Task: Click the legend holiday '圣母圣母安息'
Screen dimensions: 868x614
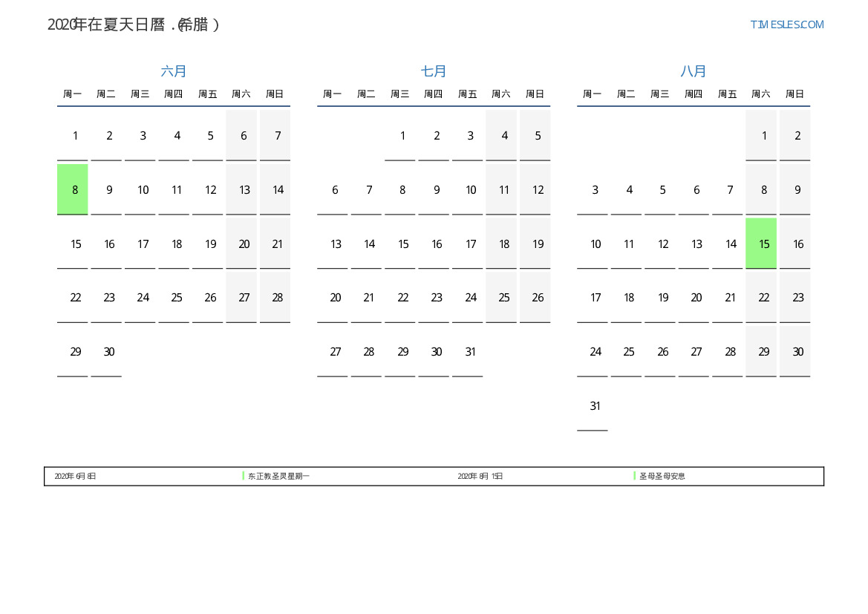Action: 662,476
